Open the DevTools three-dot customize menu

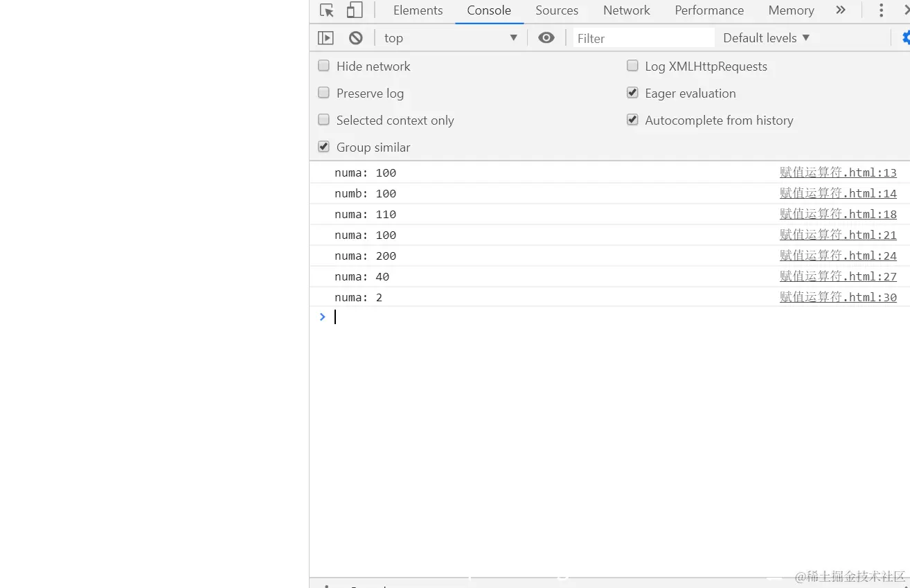pyautogui.click(x=881, y=10)
